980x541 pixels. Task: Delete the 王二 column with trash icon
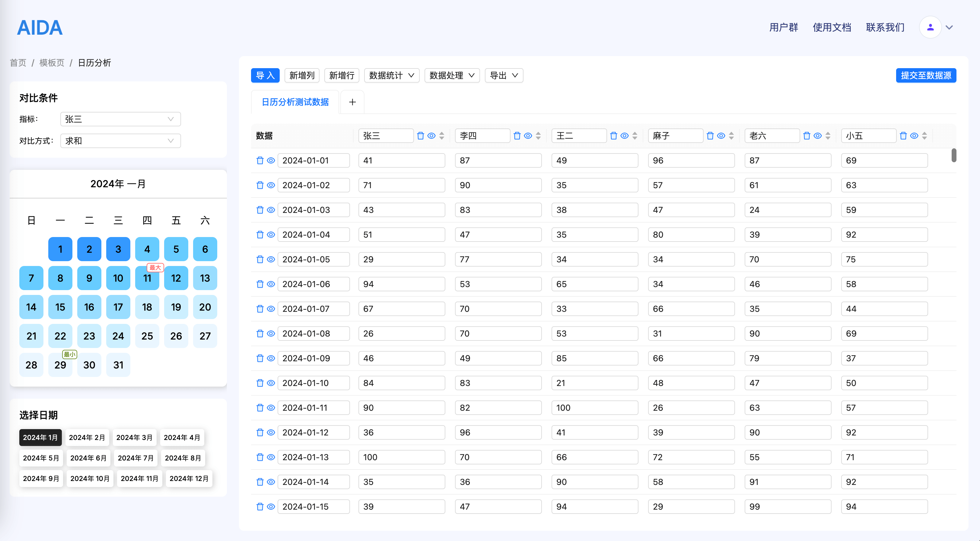(x=614, y=136)
